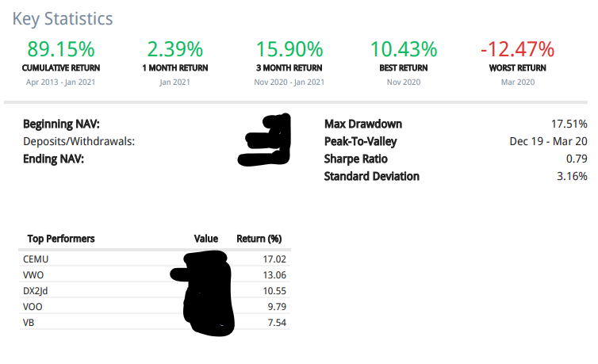Click the Max Drawdown label
Image resolution: width=598 pixels, height=364 pixels.
point(363,125)
